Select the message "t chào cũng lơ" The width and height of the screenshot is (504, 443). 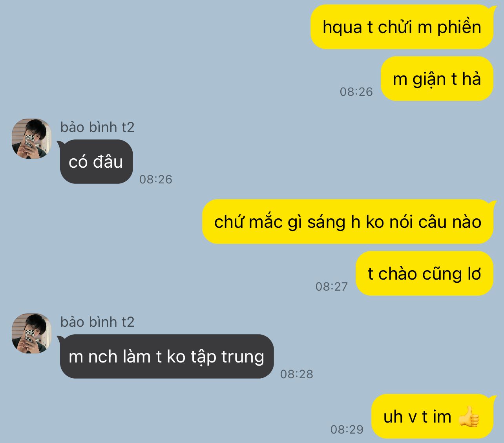[x=424, y=274]
